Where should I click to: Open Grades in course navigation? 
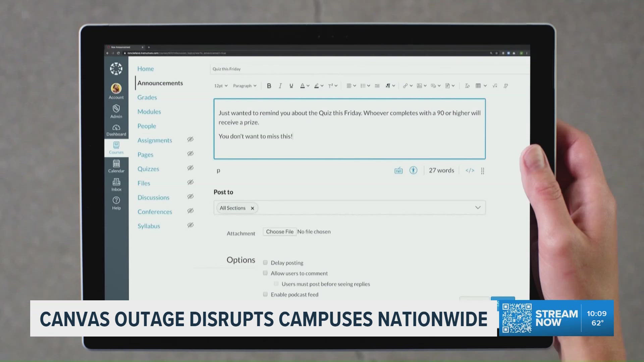click(147, 97)
